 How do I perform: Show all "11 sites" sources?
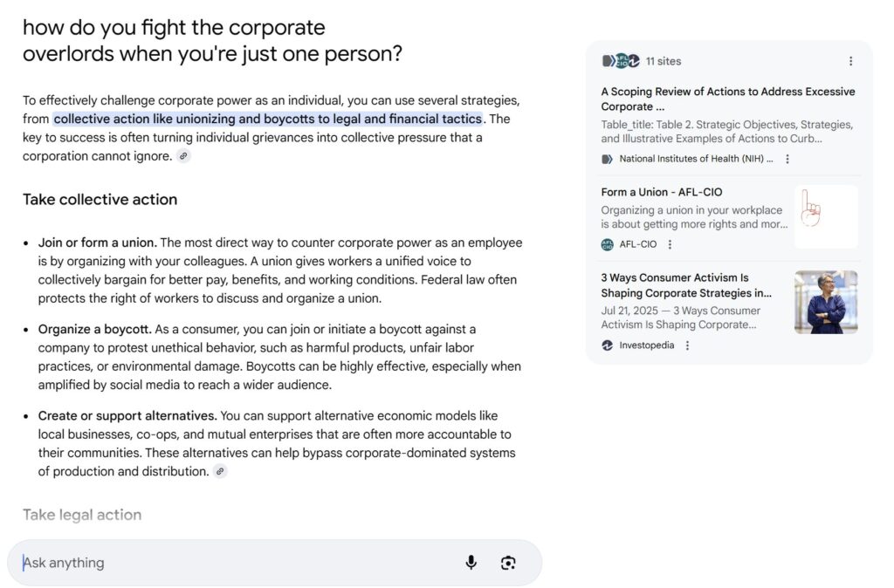pyautogui.click(x=664, y=61)
